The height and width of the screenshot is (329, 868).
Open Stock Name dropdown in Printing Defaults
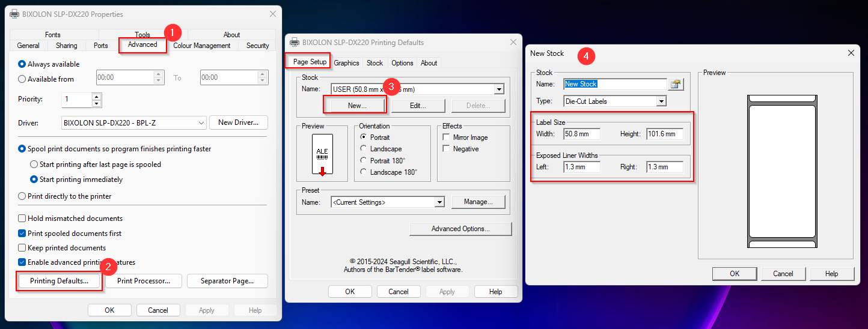point(499,89)
